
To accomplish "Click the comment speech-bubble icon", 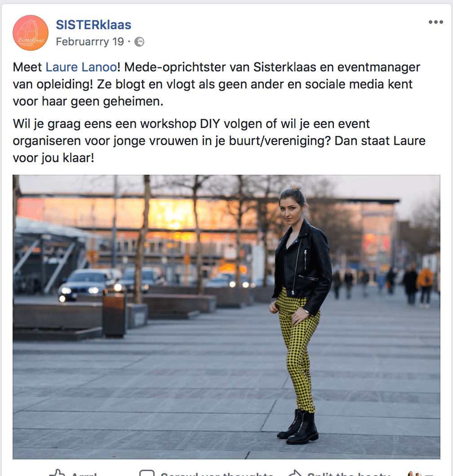I will coord(147,473).
